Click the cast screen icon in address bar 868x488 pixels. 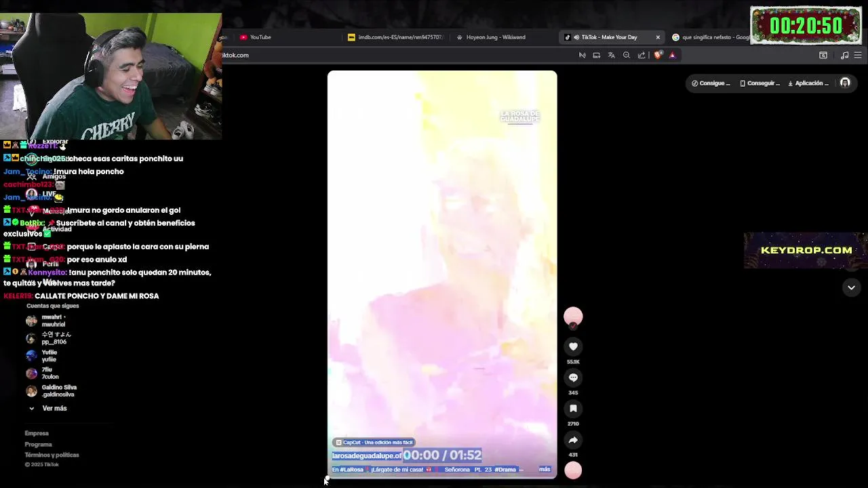click(x=596, y=56)
